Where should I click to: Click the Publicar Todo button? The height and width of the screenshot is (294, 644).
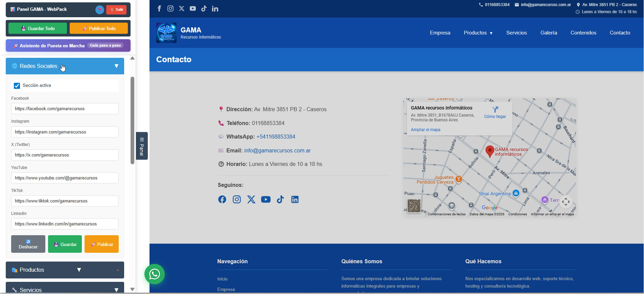coord(99,28)
